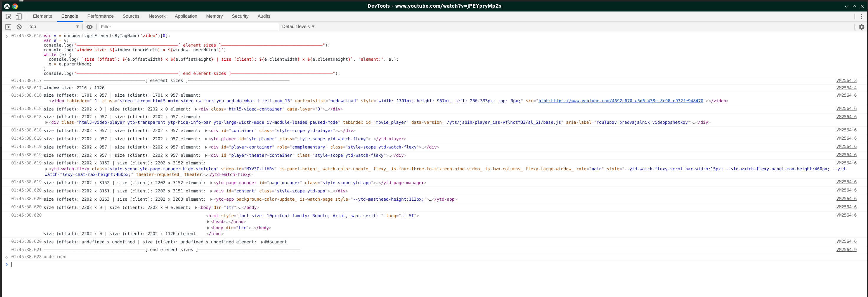
Task: Show the console sidebar panel icon
Action: (x=9, y=27)
